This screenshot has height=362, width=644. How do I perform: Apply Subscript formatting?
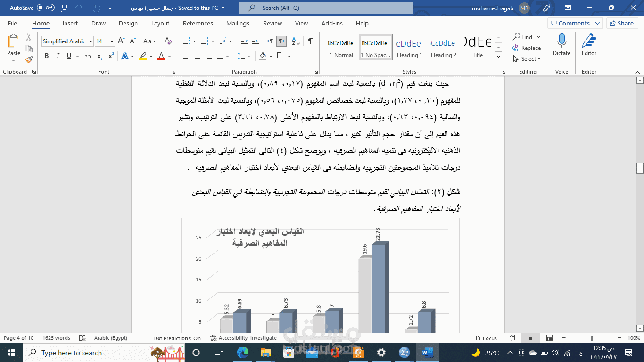[99, 56]
